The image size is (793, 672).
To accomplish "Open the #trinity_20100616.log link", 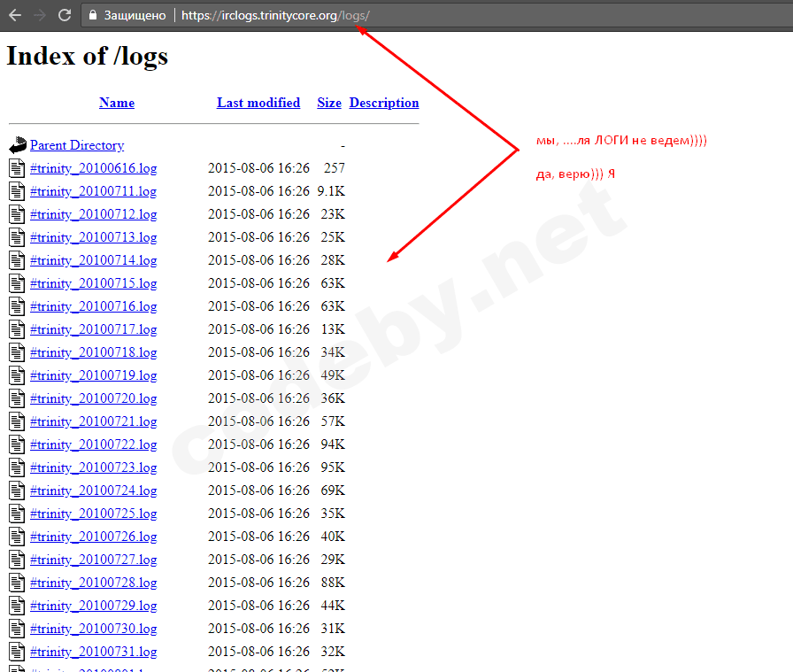I will point(94,168).
